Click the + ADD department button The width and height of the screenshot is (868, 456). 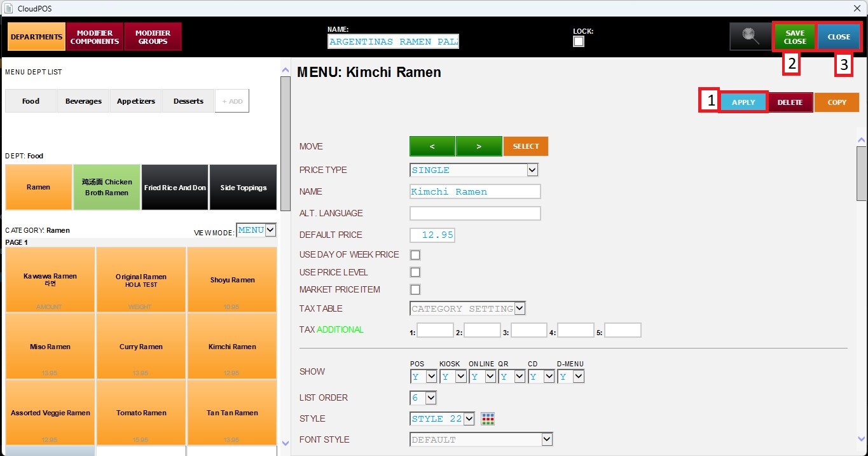232,101
